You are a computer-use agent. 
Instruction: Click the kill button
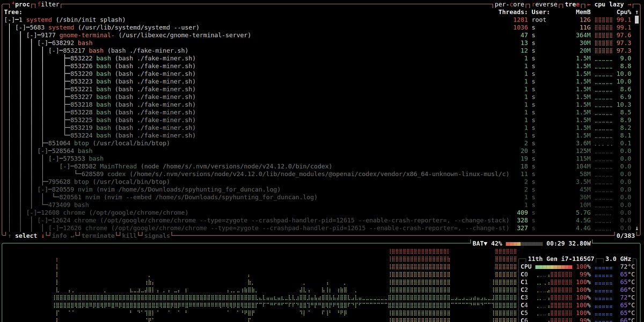(129, 236)
